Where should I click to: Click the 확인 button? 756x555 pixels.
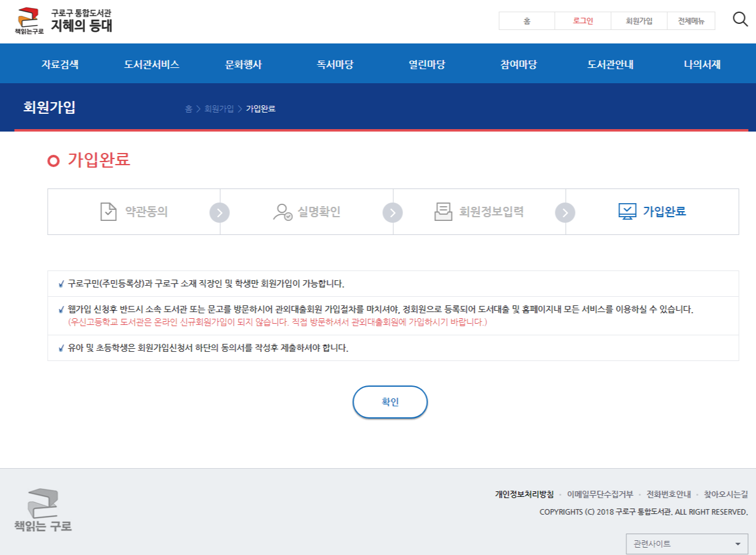point(390,402)
